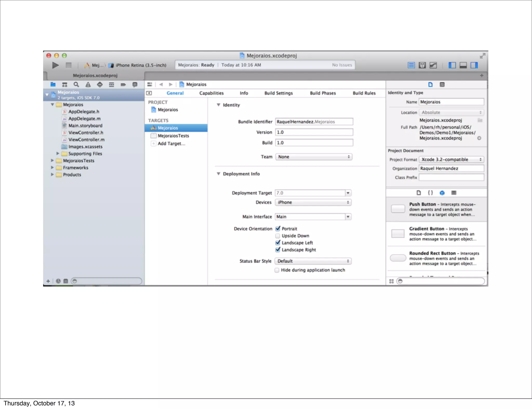Switch to the Assistant editor icon
Screen dimensions: 532x409
click(x=422, y=65)
